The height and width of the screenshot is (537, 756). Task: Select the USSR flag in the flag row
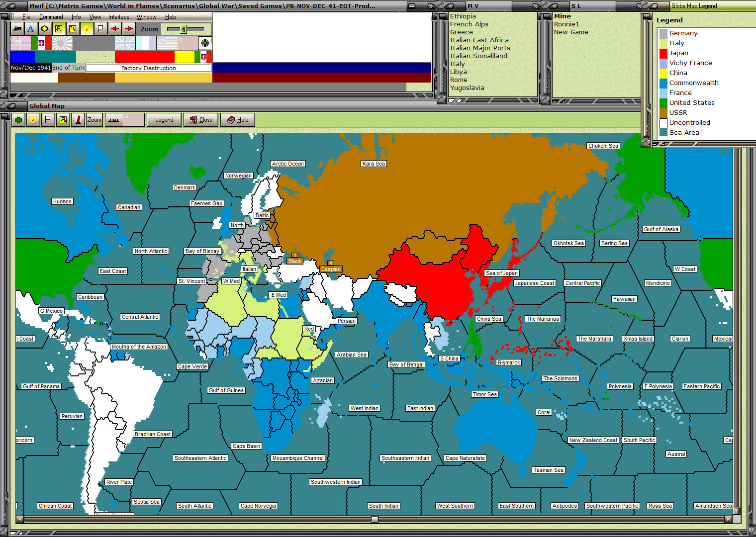click(188, 43)
